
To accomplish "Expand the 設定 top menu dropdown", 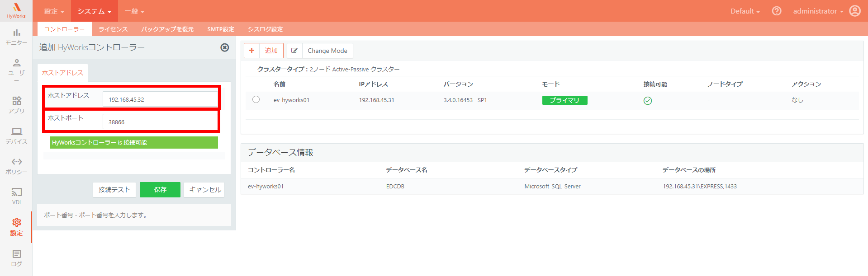I will point(54,11).
